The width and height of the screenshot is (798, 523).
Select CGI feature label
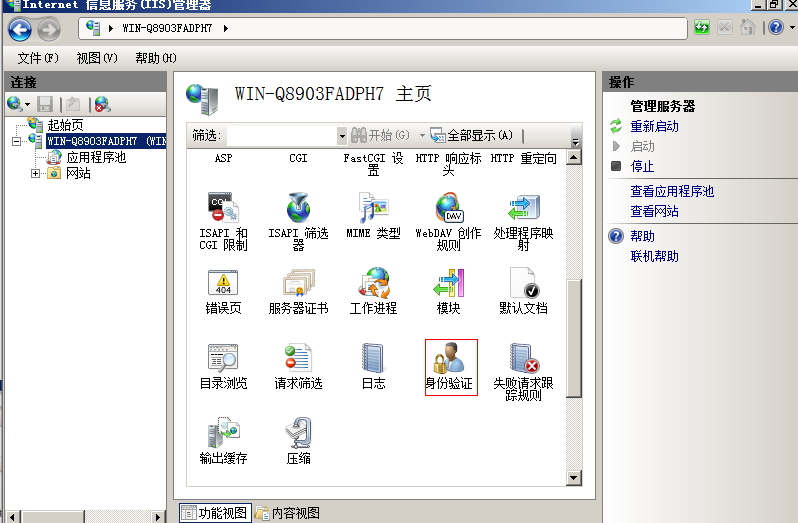(x=298, y=158)
